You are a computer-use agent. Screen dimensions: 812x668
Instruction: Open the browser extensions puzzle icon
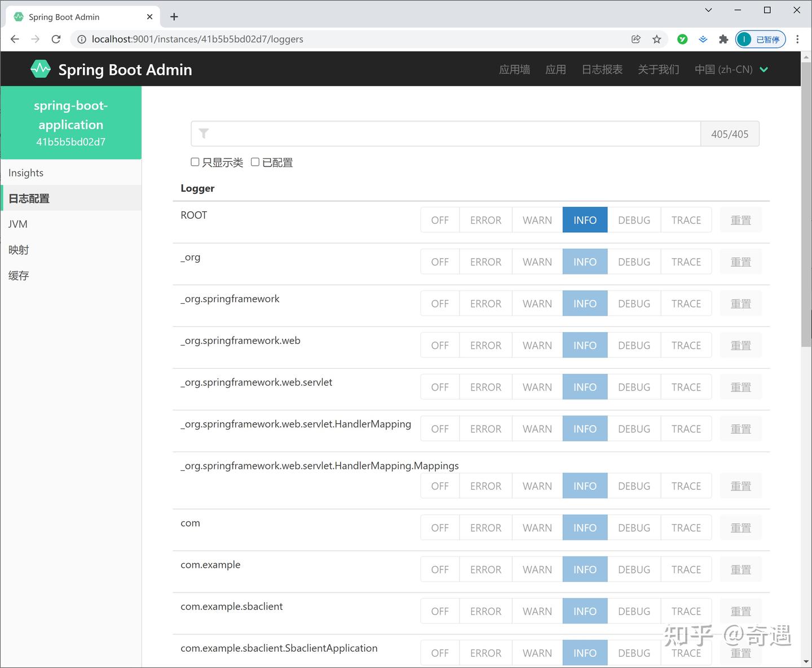point(723,39)
